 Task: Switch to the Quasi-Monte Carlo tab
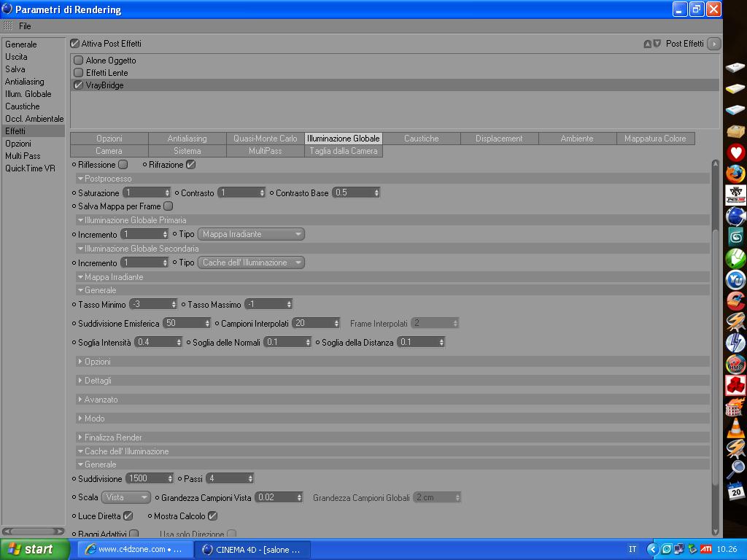266,138
